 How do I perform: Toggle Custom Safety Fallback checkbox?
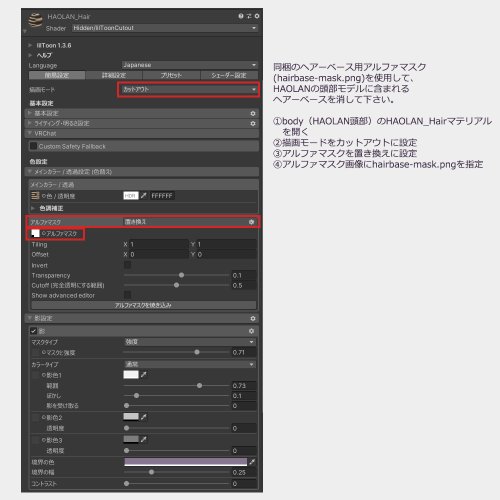pyautogui.click(x=33, y=146)
